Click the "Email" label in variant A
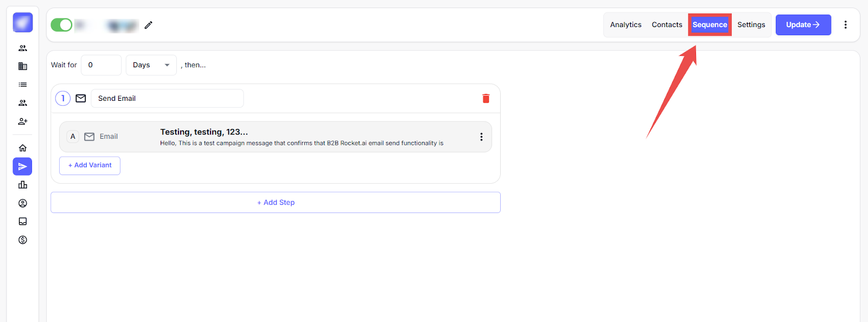The height and width of the screenshot is (322, 868). click(108, 137)
